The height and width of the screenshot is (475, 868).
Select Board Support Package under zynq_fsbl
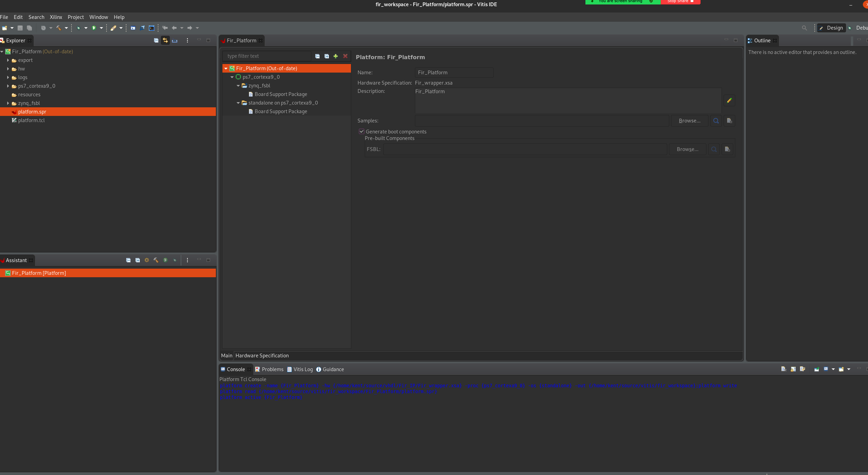coord(281,94)
